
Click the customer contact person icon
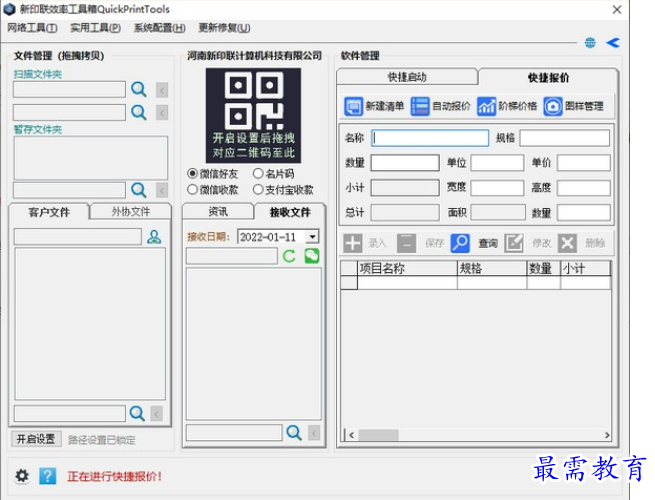(x=154, y=237)
